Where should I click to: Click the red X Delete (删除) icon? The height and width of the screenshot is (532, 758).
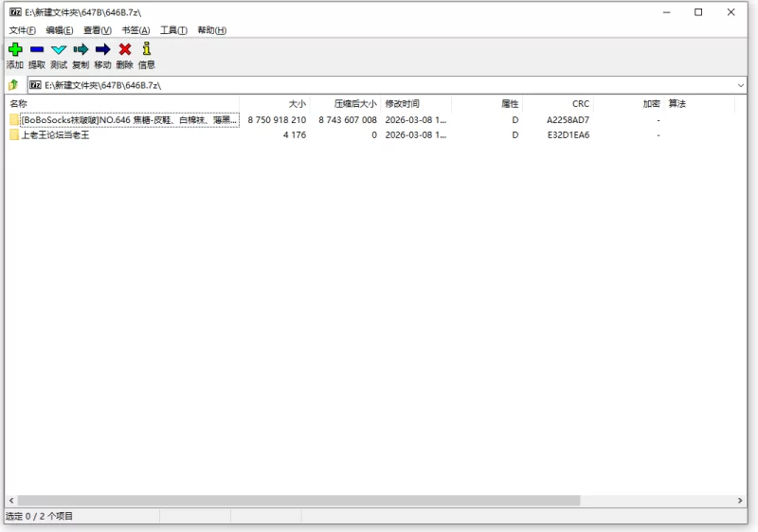[x=124, y=50]
